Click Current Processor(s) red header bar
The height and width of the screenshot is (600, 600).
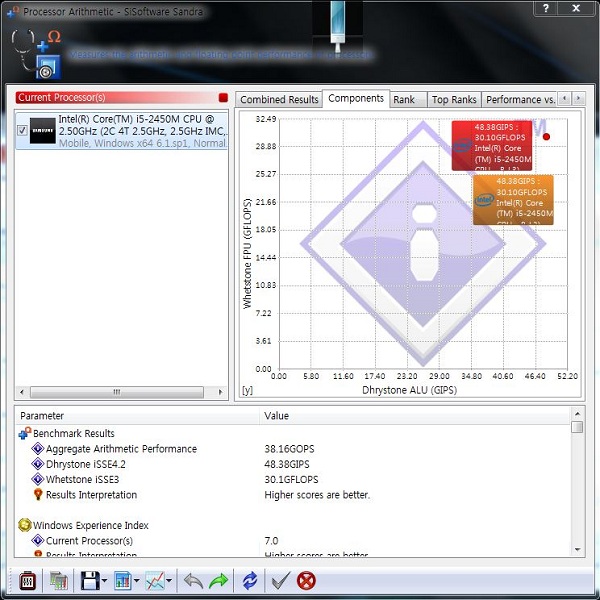click(122, 98)
